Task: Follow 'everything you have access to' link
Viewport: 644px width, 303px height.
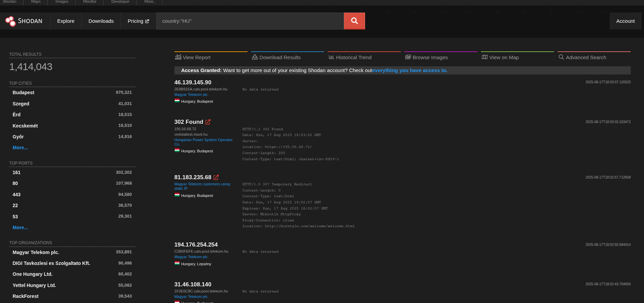Action: coord(410,70)
